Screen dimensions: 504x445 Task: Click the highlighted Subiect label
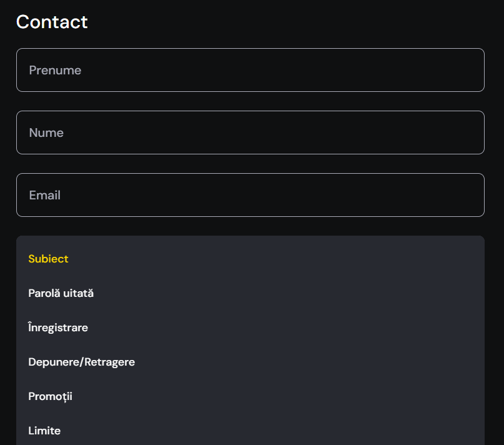(48, 258)
